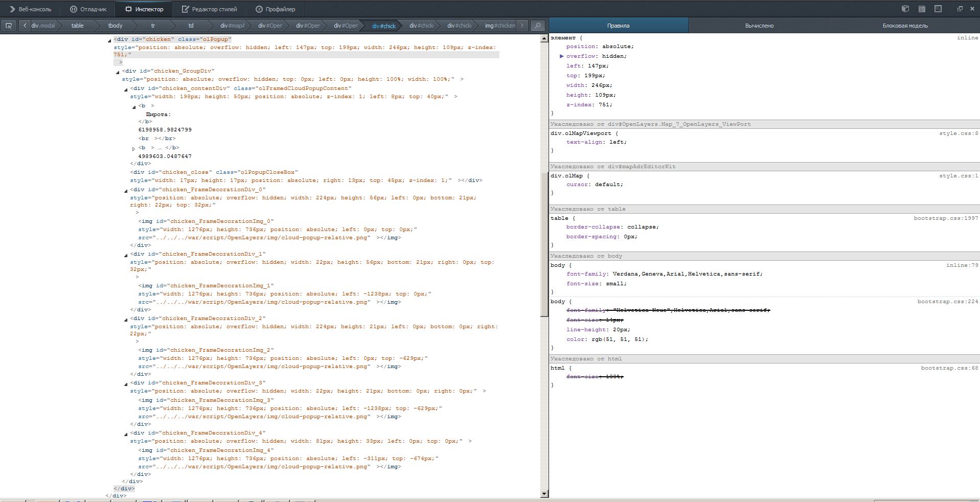Expand the collapsed b element node
Viewport: 980px width, 502px height.
click(134, 148)
